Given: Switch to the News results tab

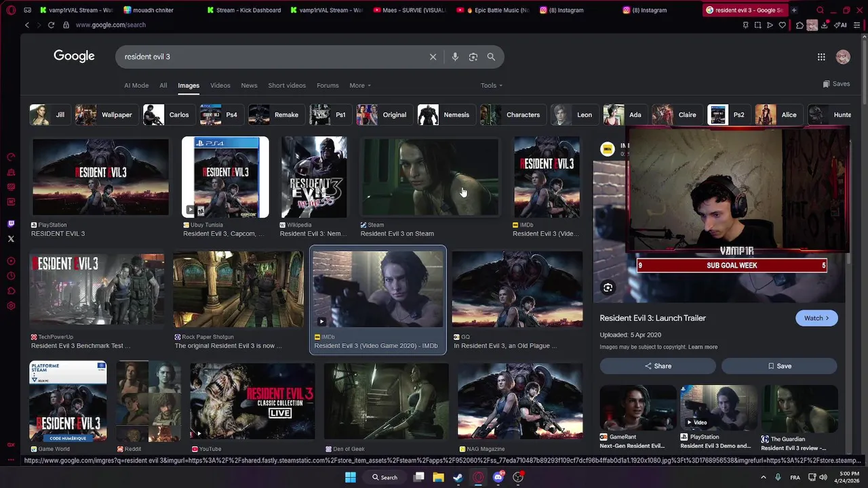Looking at the screenshot, I should [x=249, y=85].
